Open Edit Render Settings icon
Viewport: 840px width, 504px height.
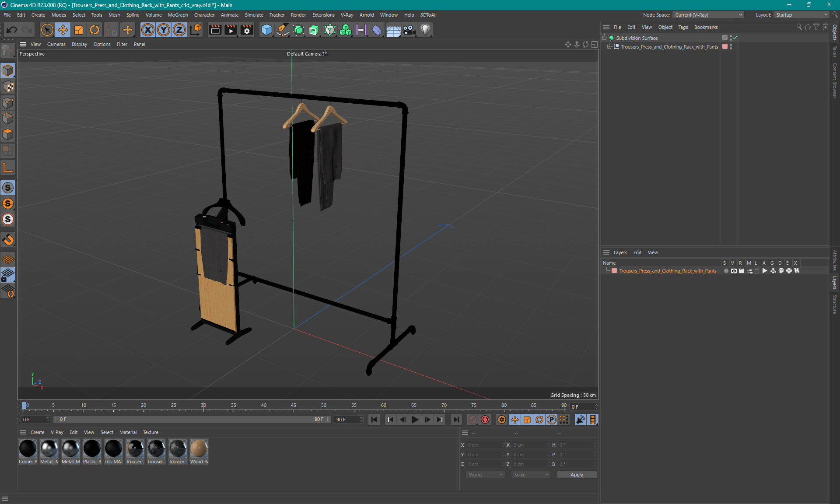247,30
